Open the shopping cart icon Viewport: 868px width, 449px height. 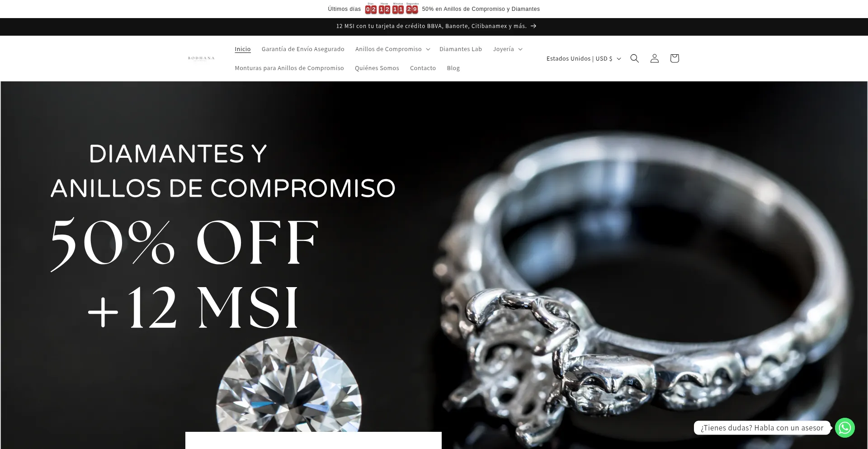pos(674,58)
